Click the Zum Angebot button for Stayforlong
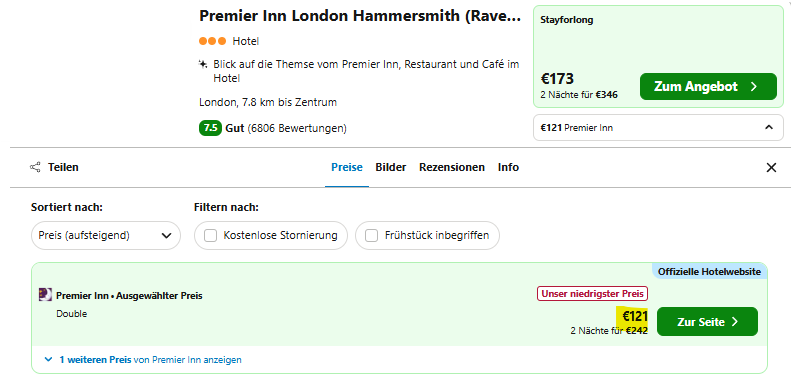The image size is (791, 380). (708, 86)
